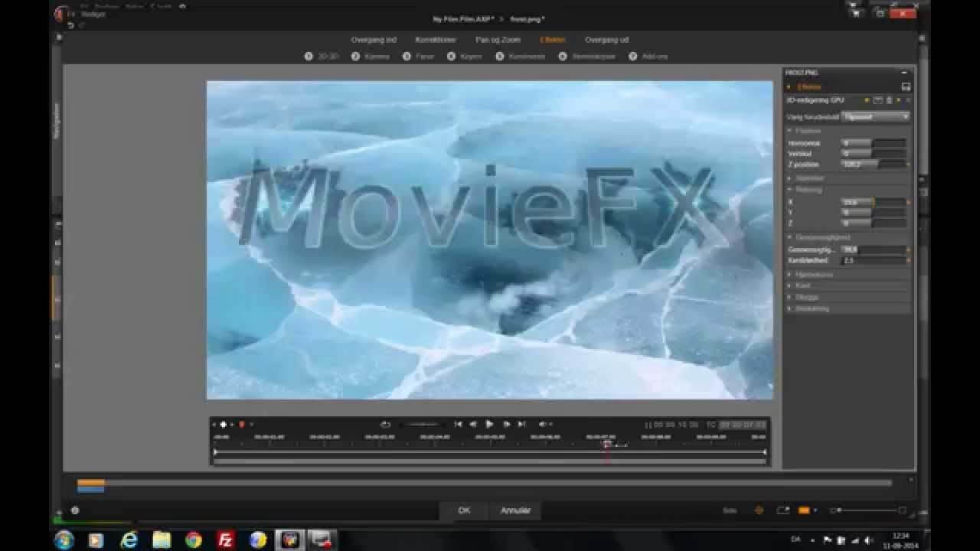
Task: Open the preset dropdown in effect panel
Action: pyautogui.click(x=876, y=117)
